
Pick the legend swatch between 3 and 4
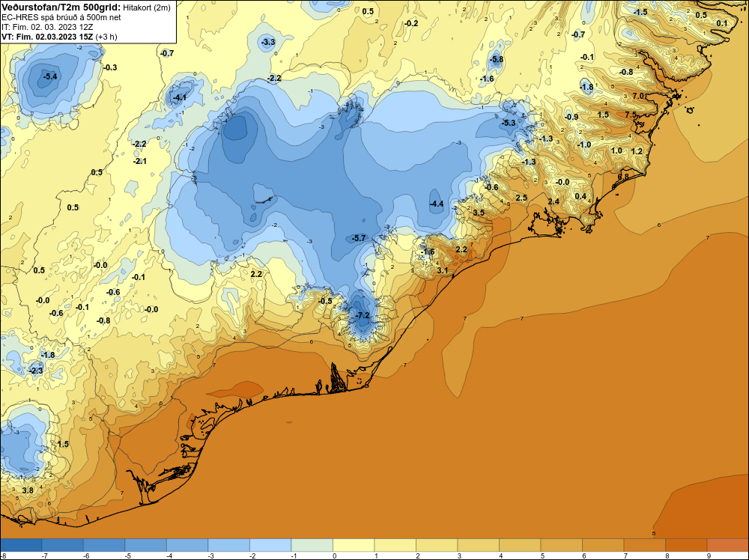coord(478,545)
